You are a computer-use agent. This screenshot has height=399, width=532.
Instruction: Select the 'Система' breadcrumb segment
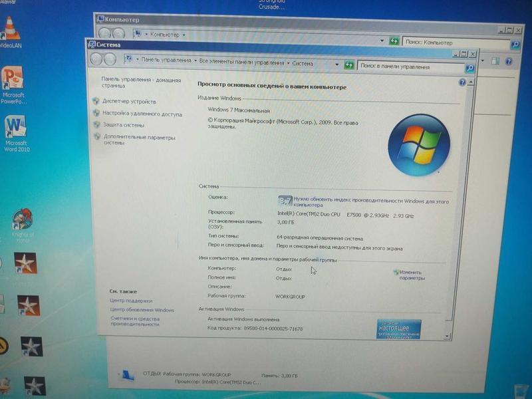point(303,63)
